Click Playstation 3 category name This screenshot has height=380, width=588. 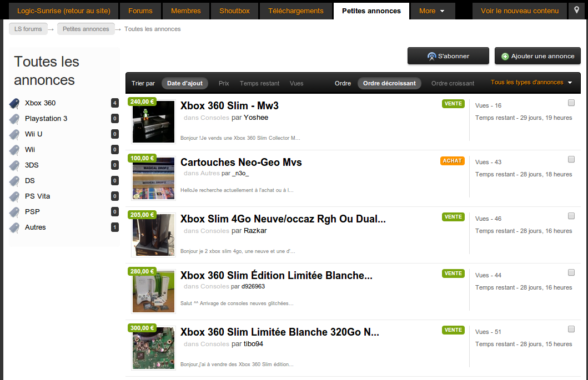46,118
